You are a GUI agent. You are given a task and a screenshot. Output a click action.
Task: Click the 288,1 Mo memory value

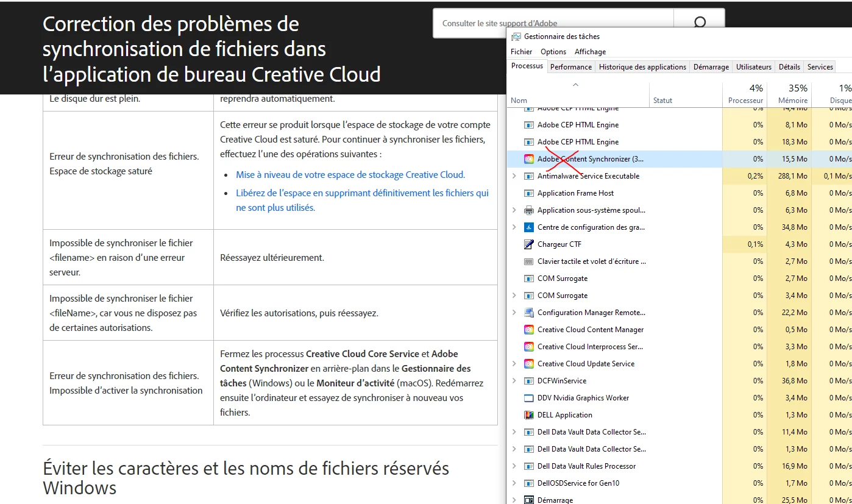click(793, 176)
